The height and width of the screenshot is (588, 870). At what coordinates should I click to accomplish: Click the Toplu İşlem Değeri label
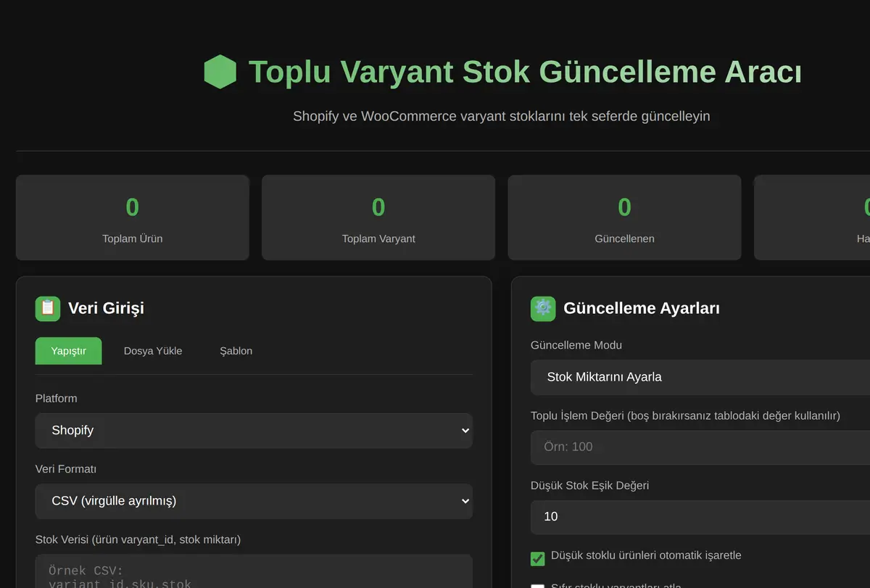(x=685, y=415)
